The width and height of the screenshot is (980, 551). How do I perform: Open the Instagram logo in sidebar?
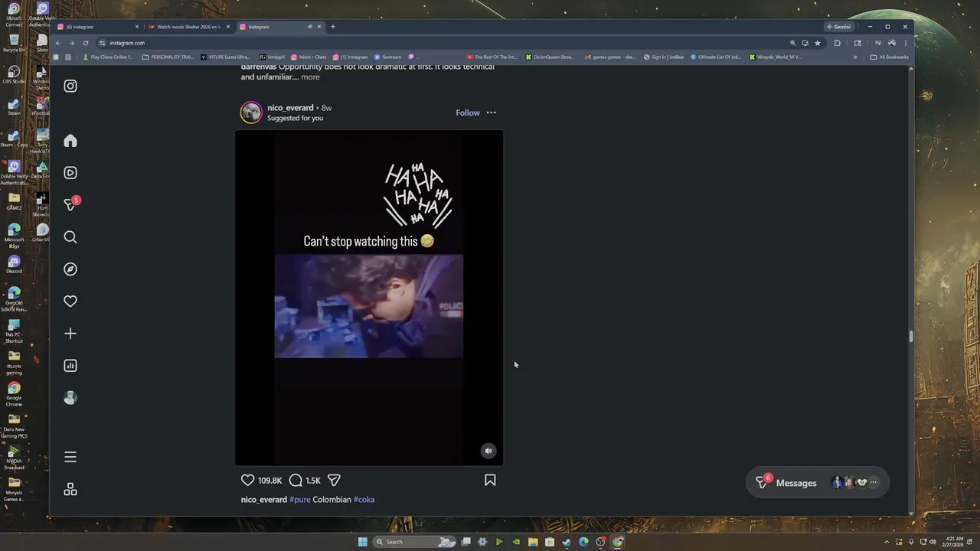[x=70, y=86]
